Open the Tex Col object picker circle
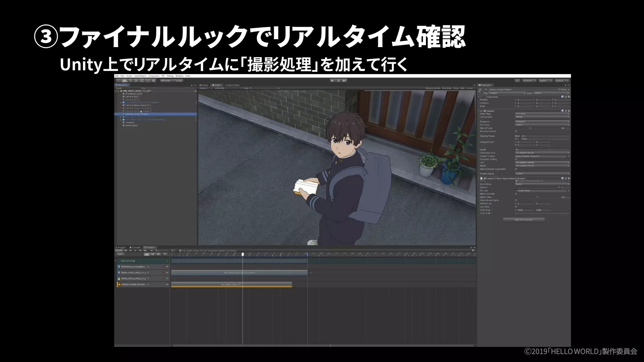The width and height of the screenshot is (644, 362). click(x=569, y=191)
